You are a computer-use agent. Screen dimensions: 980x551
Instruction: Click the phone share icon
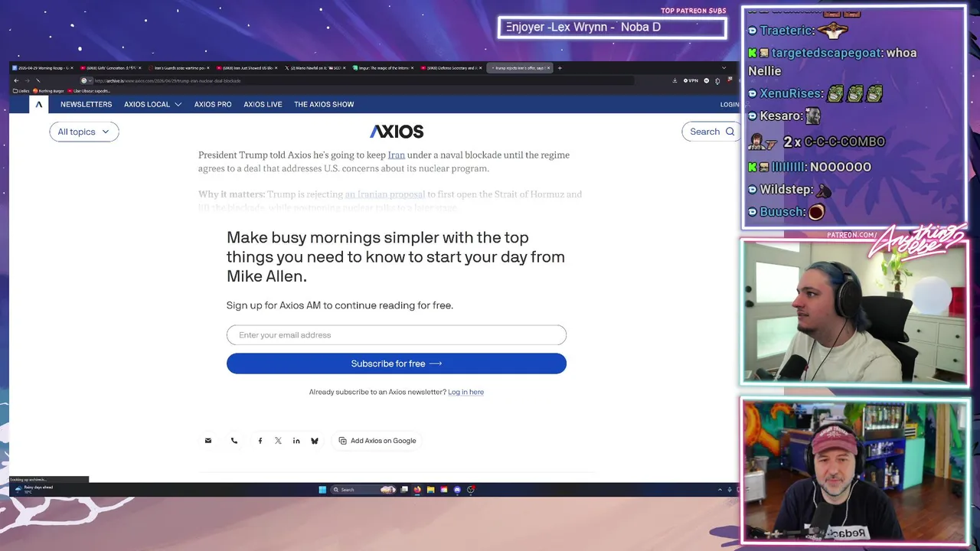pos(234,441)
